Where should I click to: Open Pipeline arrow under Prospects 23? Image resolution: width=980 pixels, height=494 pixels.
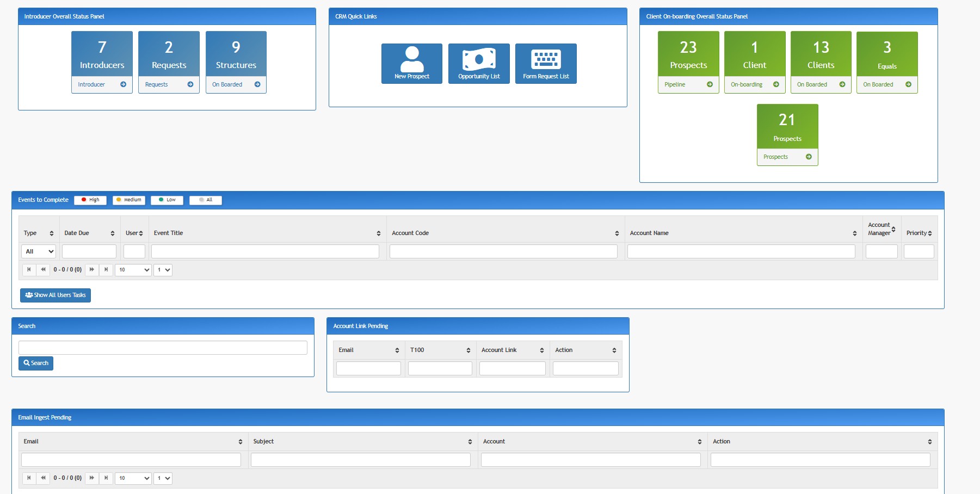point(710,84)
